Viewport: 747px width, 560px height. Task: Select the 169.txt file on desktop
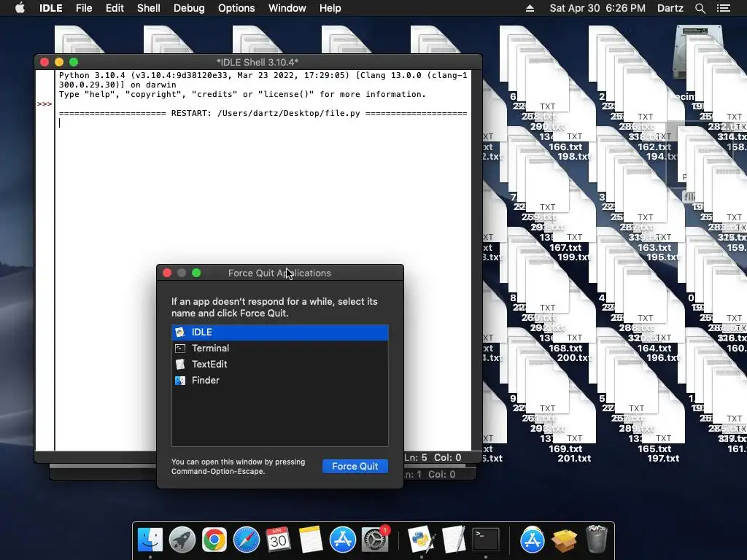click(x=565, y=448)
